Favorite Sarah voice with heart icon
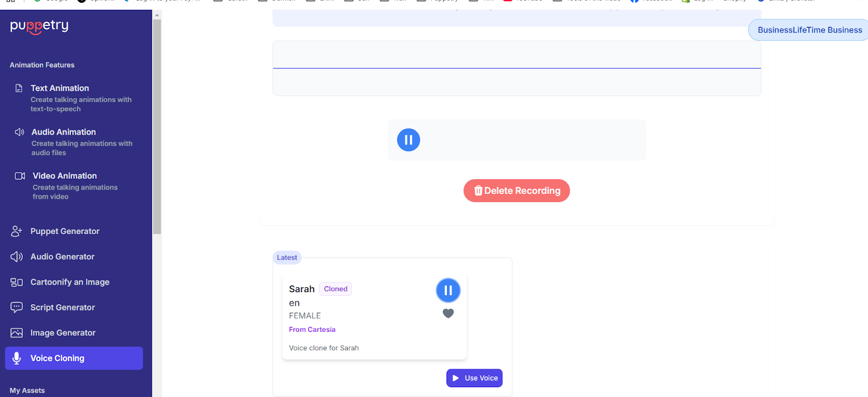The height and width of the screenshot is (397, 868). coord(448,313)
